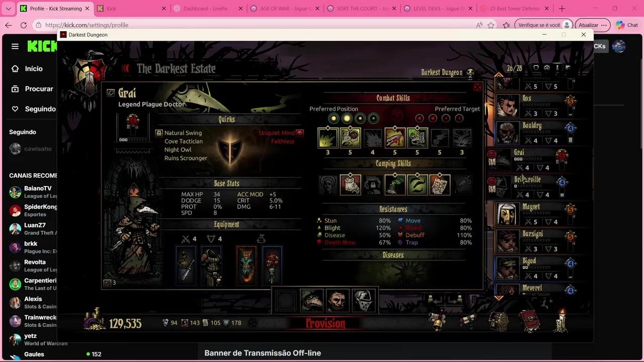Image resolution: width=644 pixels, height=362 pixels.
Task: Open the red journal book icon
Action: [x=529, y=321]
